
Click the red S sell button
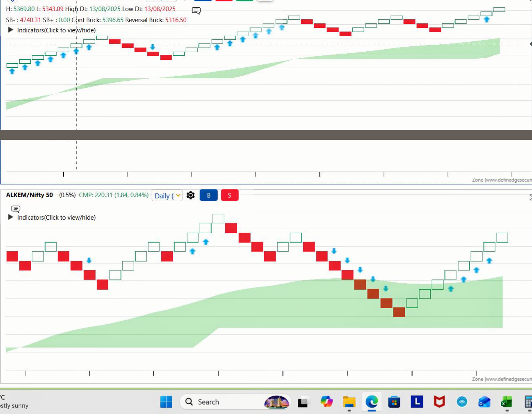pos(229,195)
